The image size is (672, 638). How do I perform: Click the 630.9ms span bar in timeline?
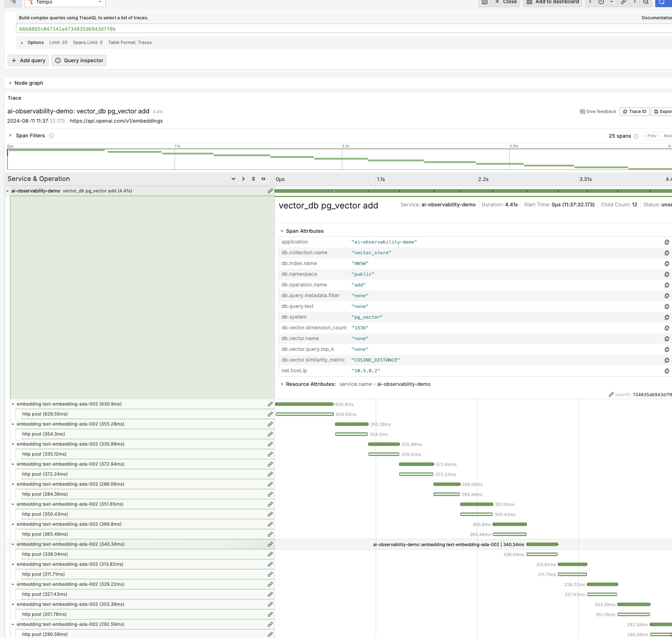(x=305, y=404)
